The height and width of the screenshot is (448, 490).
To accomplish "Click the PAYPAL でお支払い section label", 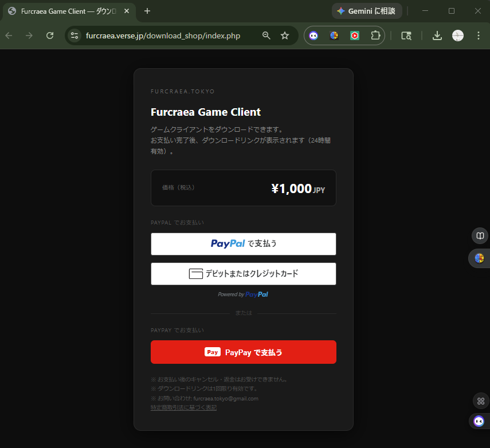I will coord(177,222).
